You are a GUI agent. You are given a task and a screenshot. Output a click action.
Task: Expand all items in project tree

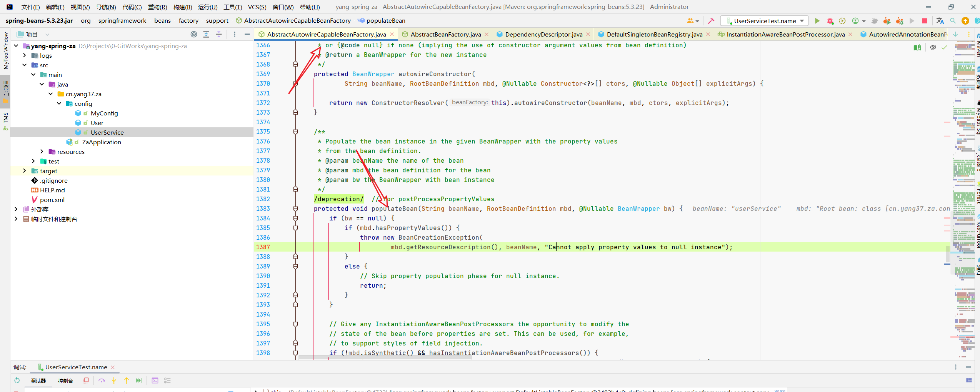(206, 34)
